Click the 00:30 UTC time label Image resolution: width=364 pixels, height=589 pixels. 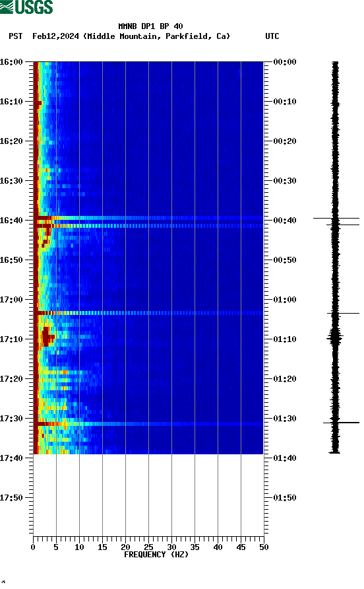coord(285,181)
